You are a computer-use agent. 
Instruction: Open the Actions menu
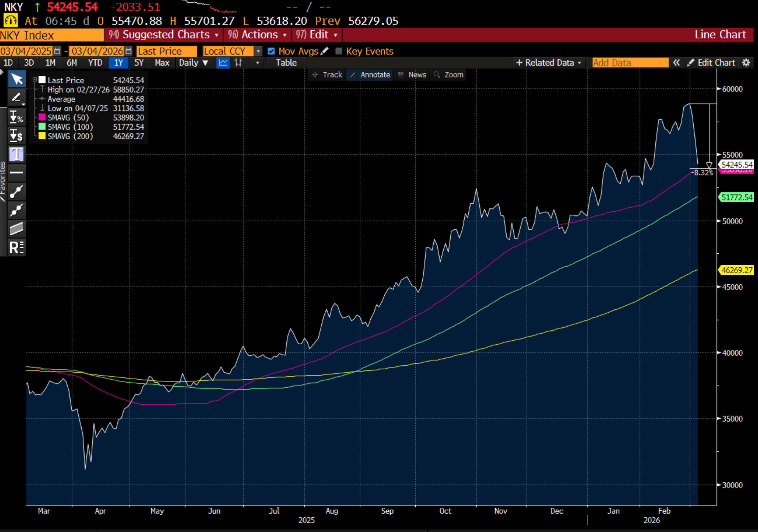pos(257,35)
